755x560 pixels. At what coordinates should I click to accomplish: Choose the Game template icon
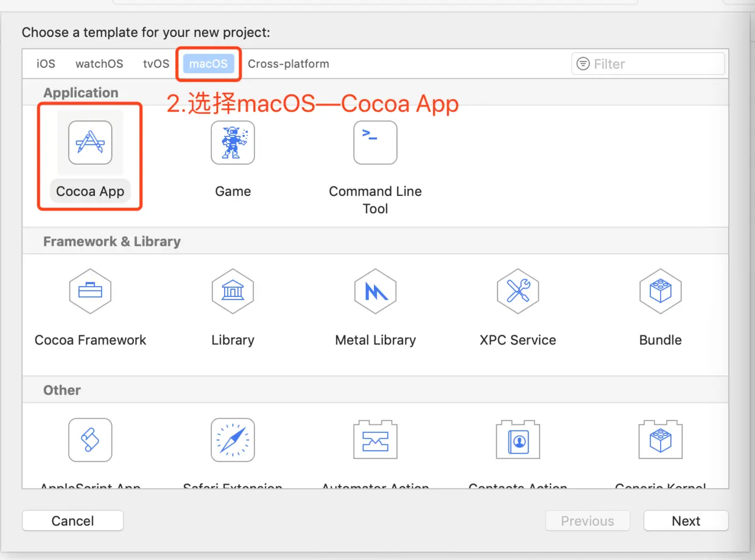233,142
